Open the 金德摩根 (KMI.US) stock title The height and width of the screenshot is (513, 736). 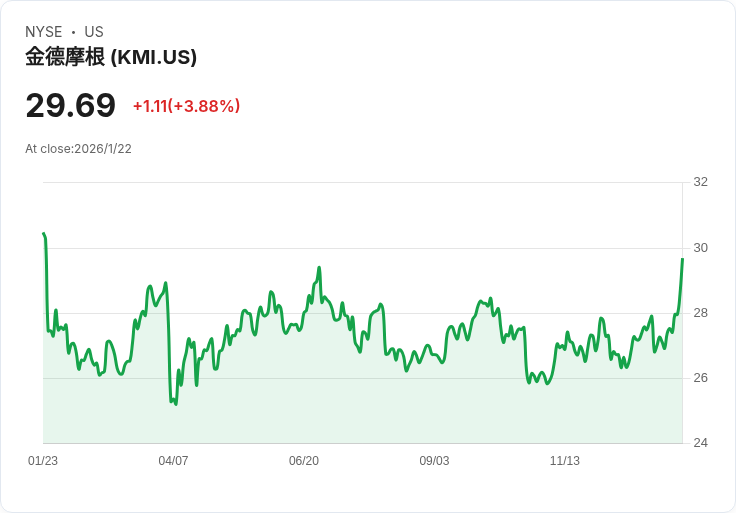pos(111,57)
